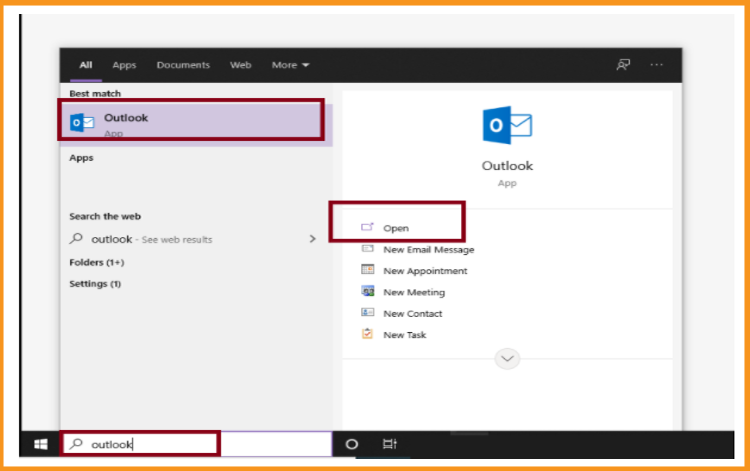Expand the More dropdown filter
This screenshot has width=750, height=471.
point(290,65)
